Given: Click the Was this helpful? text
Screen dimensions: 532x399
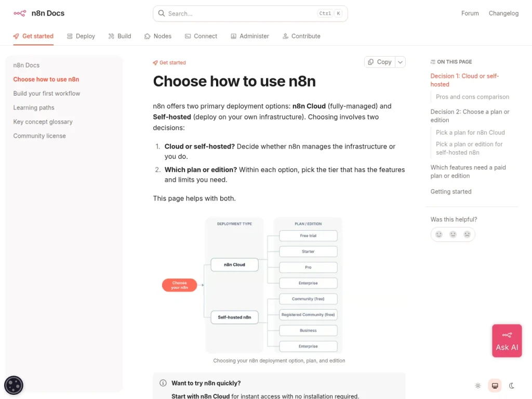Looking at the screenshot, I should click(454, 220).
